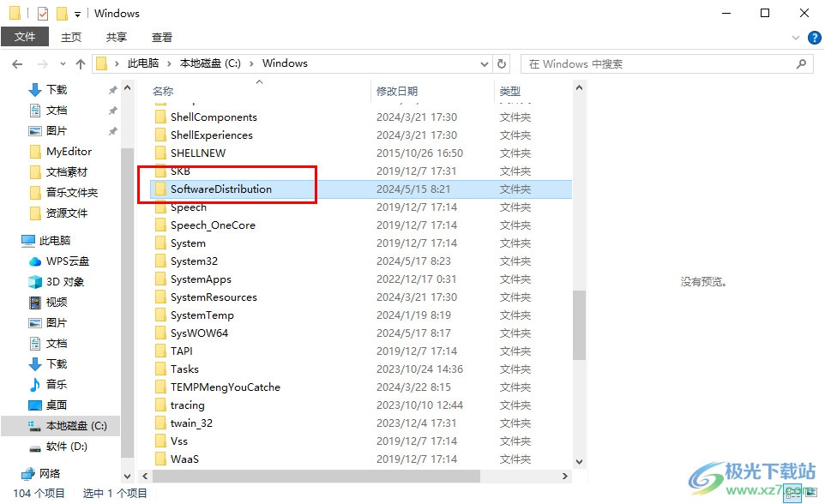The width and height of the screenshot is (825, 504).
Task: Select the TEMPMengYouCatche folder
Action: [226, 387]
